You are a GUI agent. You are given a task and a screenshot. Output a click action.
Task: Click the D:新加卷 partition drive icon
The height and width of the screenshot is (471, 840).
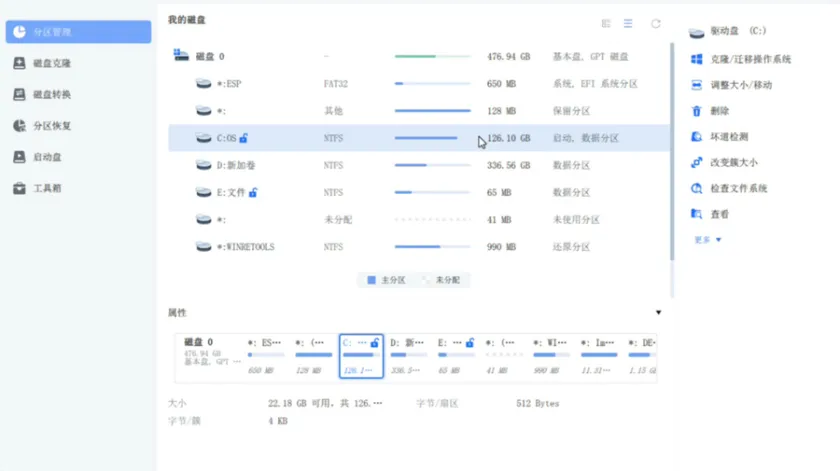click(x=204, y=165)
